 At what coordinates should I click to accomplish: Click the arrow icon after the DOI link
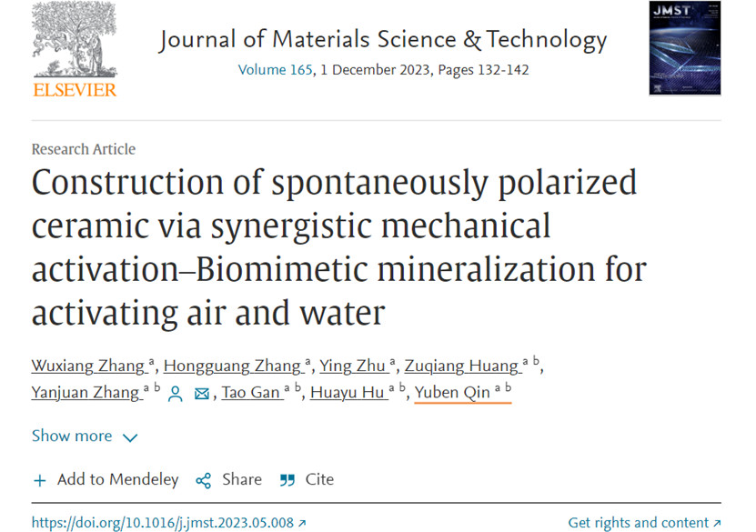[x=302, y=523]
